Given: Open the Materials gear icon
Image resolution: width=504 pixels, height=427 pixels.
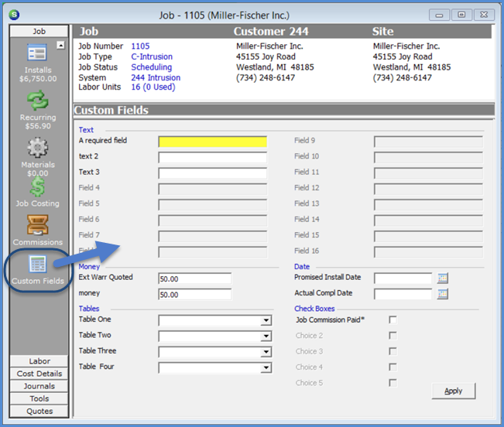Looking at the screenshot, I should click(38, 148).
